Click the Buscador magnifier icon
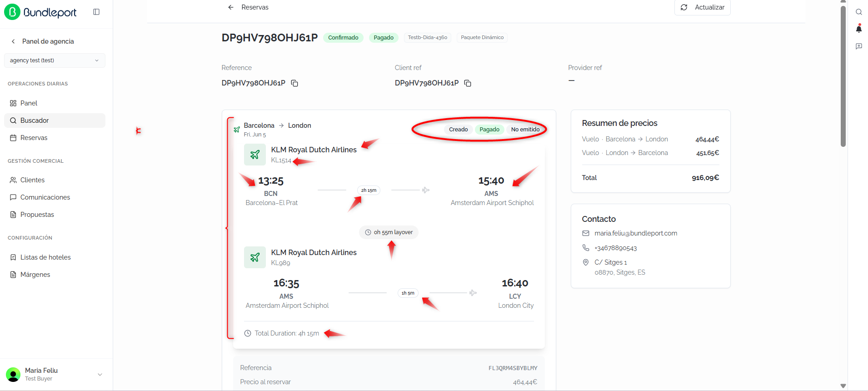The image size is (868, 391). coord(13,120)
